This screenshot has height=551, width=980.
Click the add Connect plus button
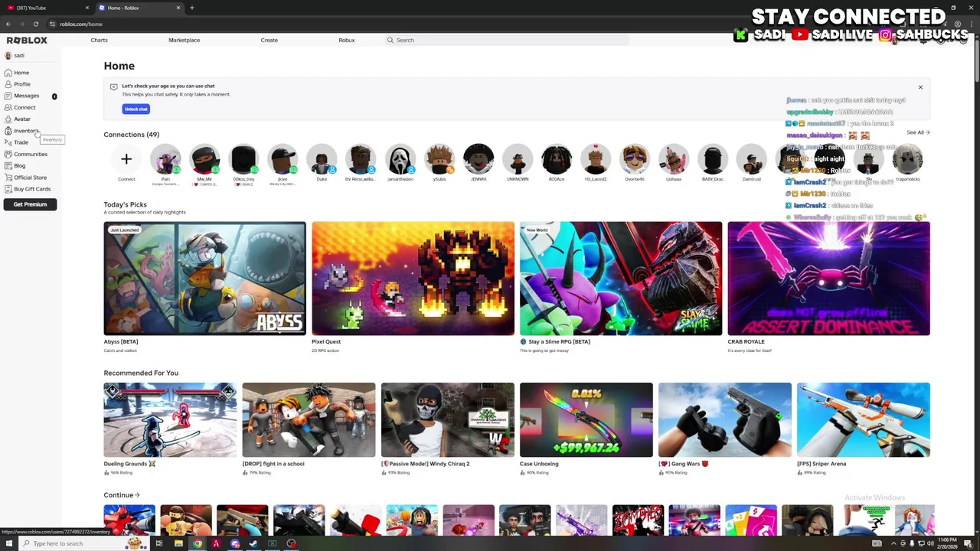pos(126,159)
